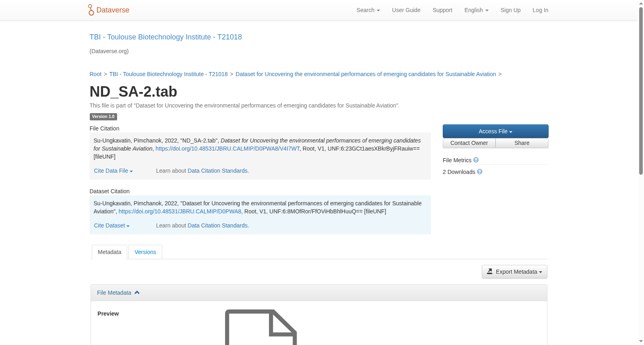This screenshot has width=644, height=345.
Task: Click the File Metrics help question icon
Action: [476, 160]
